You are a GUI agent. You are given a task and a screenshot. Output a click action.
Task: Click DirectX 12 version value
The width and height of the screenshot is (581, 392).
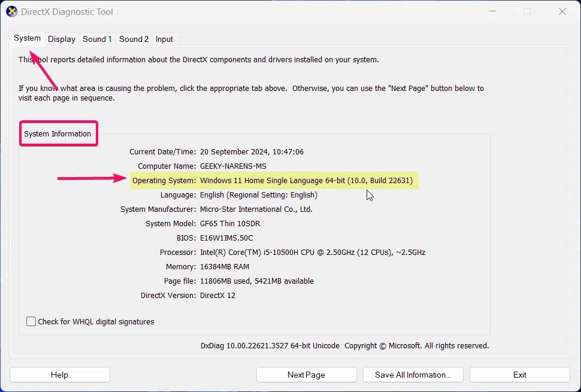click(x=217, y=296)
